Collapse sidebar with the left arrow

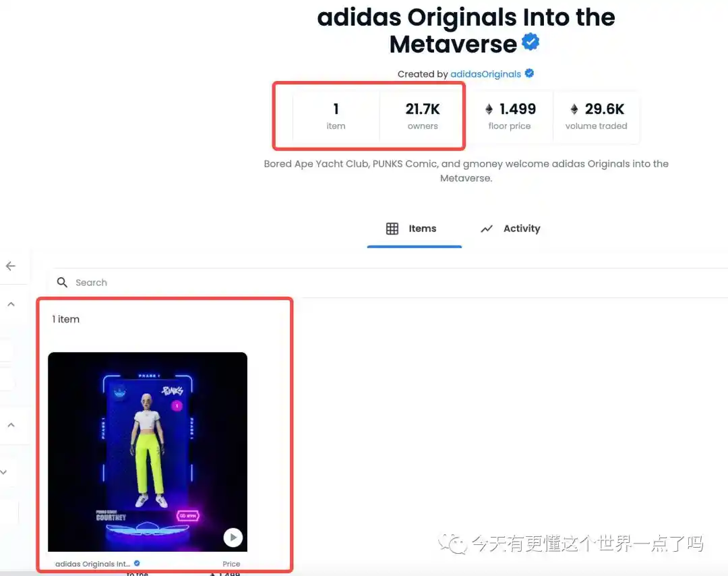[11, 266]
